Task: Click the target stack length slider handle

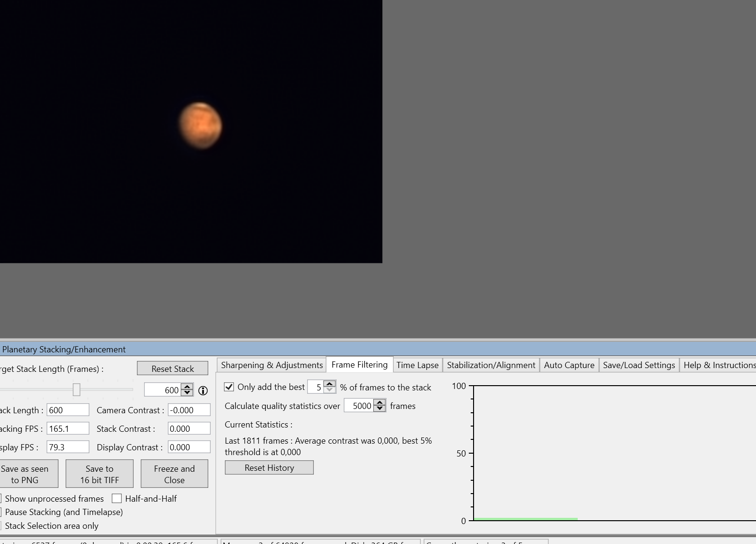Action: (x=77, y=389)
